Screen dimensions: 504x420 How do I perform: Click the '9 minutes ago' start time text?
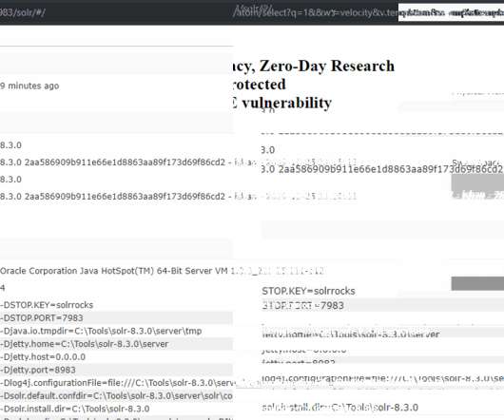29,86
